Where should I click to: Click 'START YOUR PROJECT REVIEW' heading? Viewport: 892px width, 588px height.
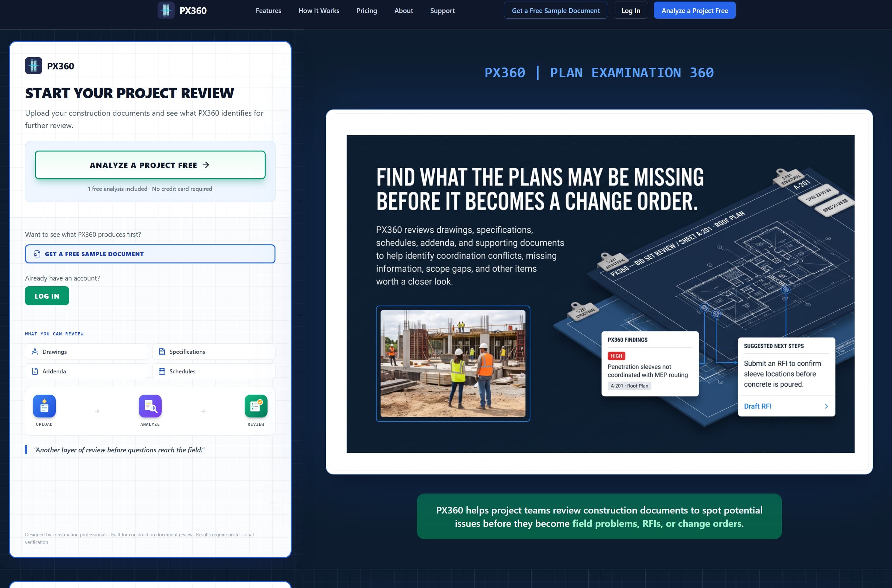coord(129,93)
